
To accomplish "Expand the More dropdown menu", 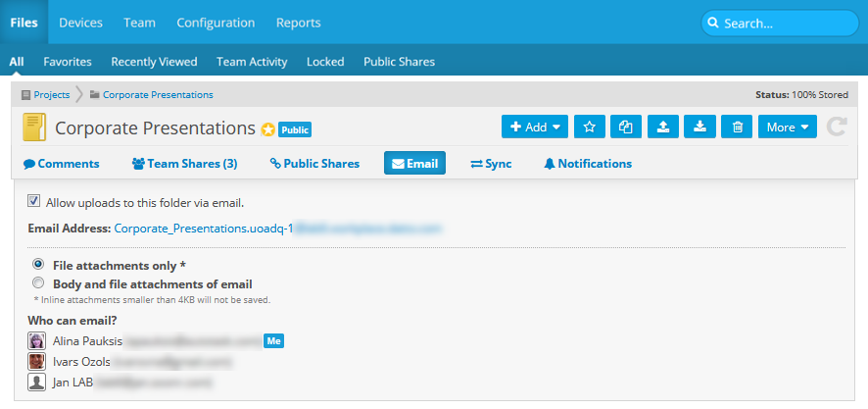I will point(787,127).
